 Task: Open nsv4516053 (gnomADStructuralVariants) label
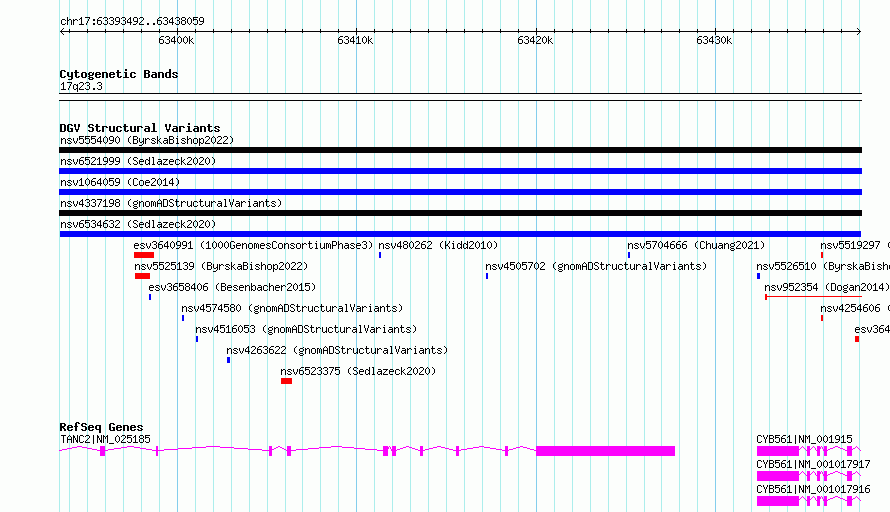pyautogui.click(x=306, y=329)
